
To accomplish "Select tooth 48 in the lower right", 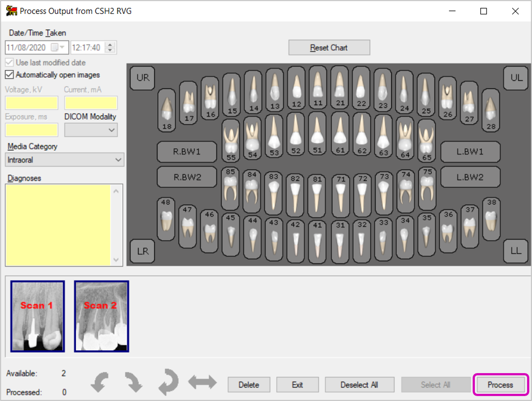I will point(166,219).
